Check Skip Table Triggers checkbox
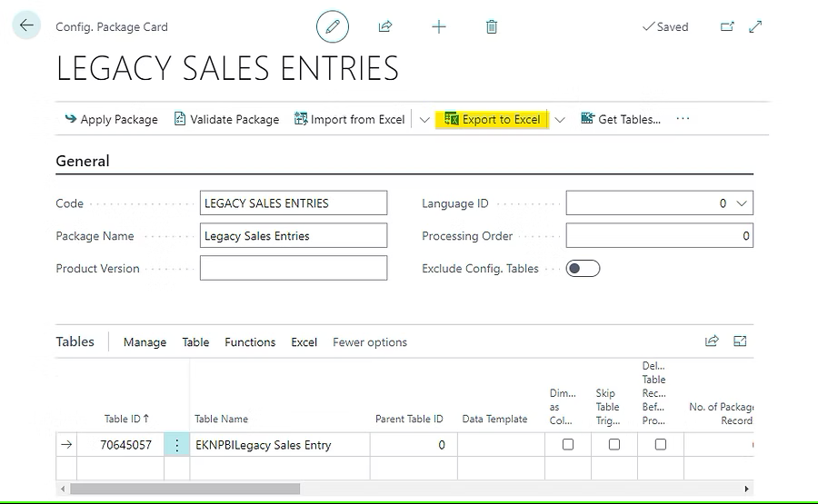Screen dimensions: 818x504 [614, 444]
